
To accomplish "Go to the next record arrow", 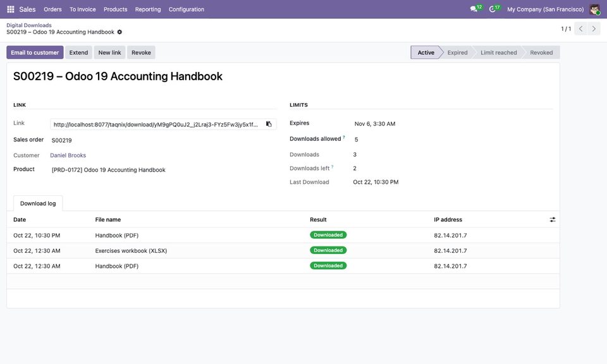I will pyautogui.click(x=594, y=28).
